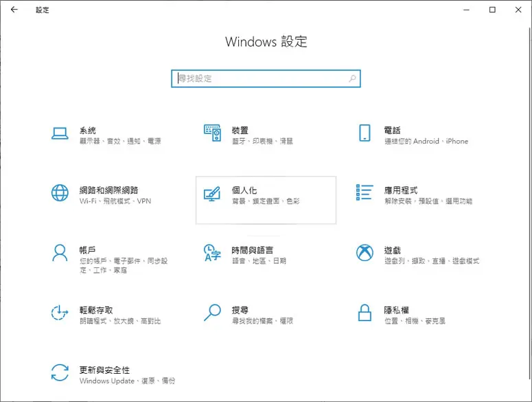Viewport: 532px width, 402px height.
Task: Open the 時間與語言 clock icon
Action: point(212,253)
